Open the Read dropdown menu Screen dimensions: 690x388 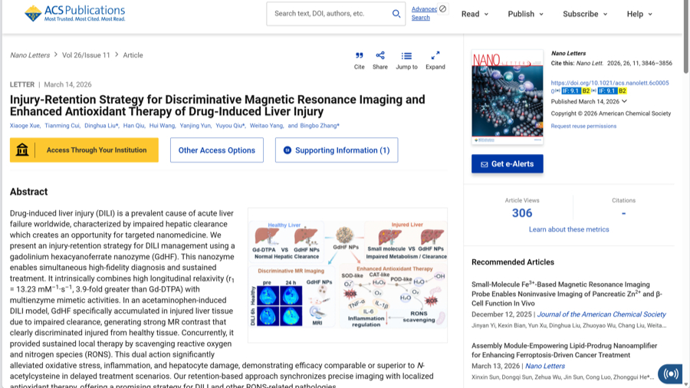[x=474, y=14]
